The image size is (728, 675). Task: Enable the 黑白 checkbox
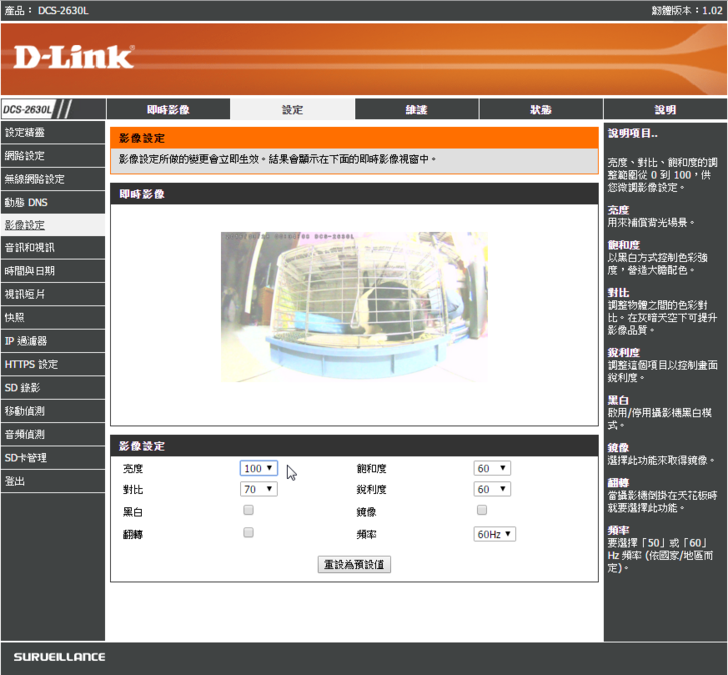[248, 510]
